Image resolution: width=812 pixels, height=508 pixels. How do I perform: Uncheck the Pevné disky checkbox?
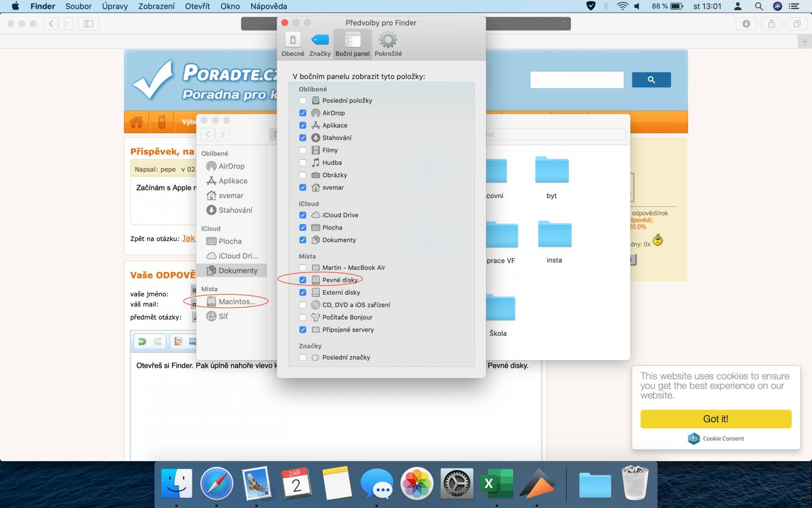pyautogui.click(x=303, y=280)
